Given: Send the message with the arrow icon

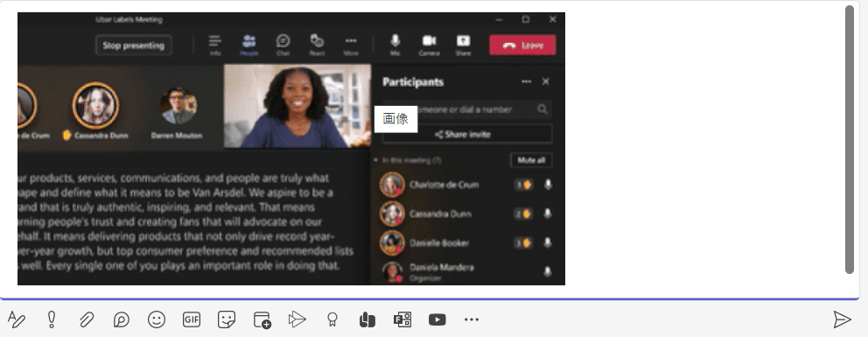Looking at the screenshot, I should click(842, 319).
